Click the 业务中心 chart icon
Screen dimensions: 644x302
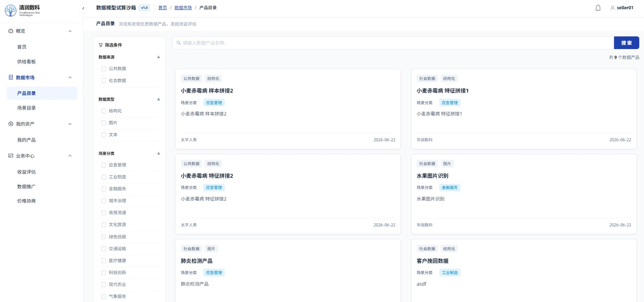pos(11,156)
